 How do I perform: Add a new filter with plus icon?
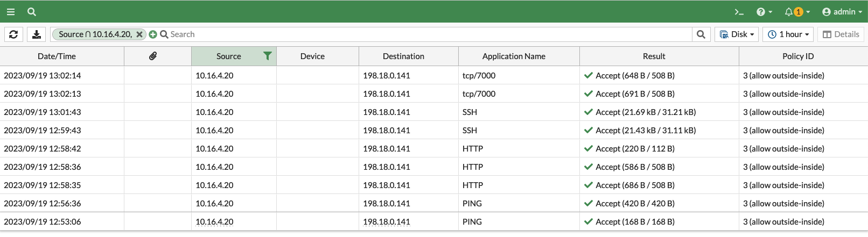153,34
